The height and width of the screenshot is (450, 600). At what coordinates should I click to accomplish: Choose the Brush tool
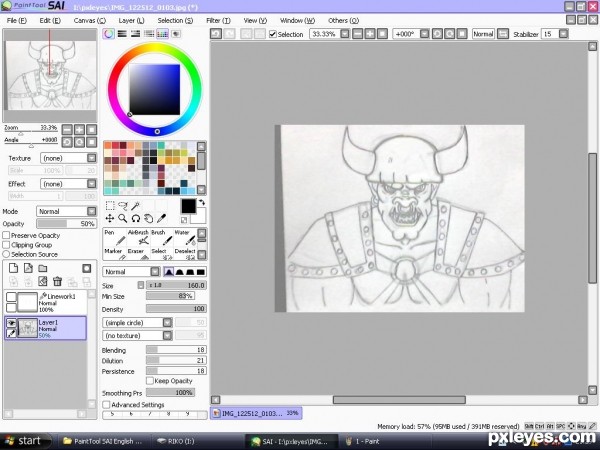[161, 238]
